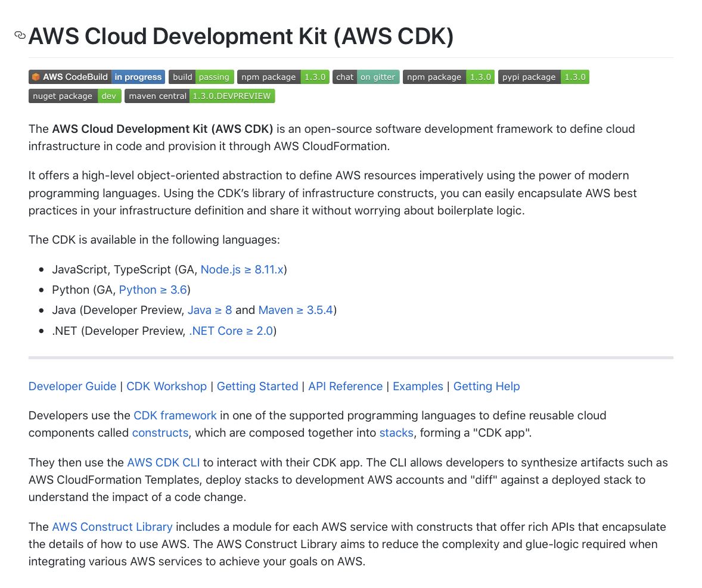
Task: Open the maven central 1.3.0.DEVPREVIEW badge
Action: (200, 96)
